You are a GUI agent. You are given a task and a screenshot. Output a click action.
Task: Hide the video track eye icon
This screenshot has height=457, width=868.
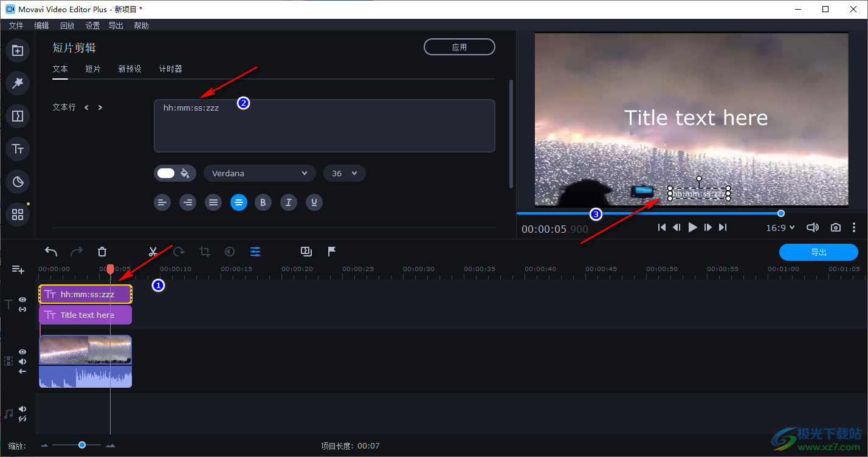click(22, 352)
